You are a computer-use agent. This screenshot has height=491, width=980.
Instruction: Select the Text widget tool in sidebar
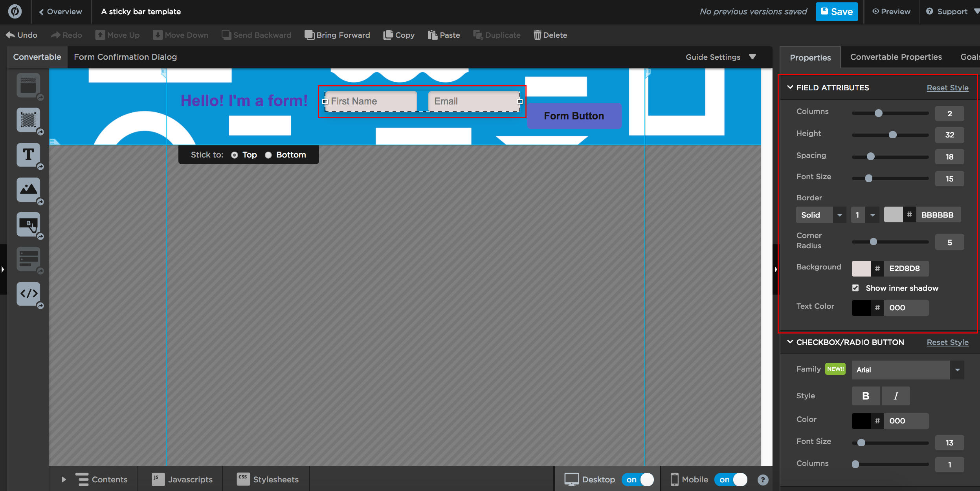28,155
